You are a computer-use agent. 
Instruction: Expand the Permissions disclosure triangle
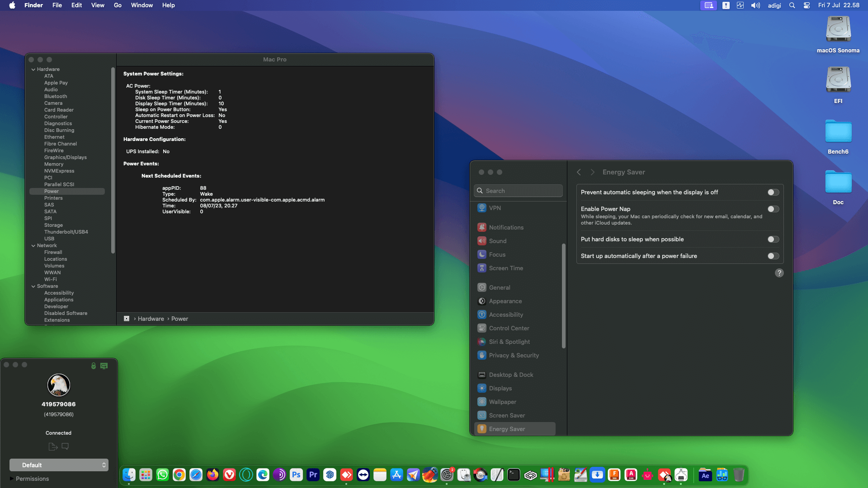(12, 479)
